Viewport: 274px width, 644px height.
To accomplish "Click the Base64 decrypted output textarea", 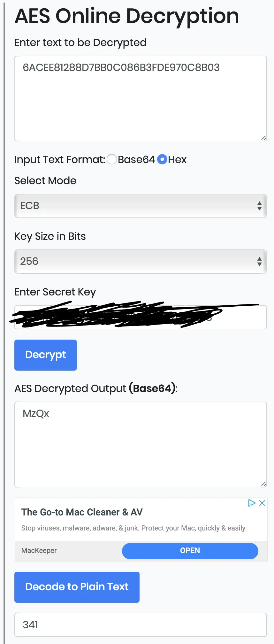I will [x=141, y=444].
